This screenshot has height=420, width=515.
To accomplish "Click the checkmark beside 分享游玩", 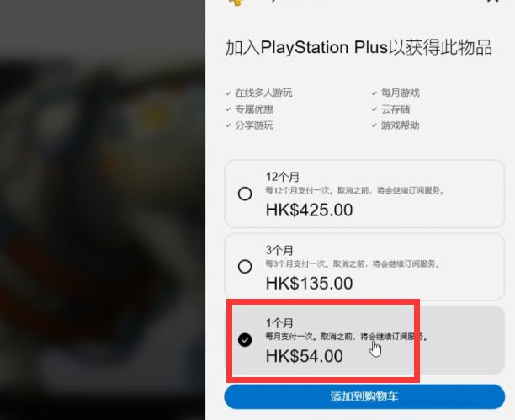I will click(x=228, y=125).
